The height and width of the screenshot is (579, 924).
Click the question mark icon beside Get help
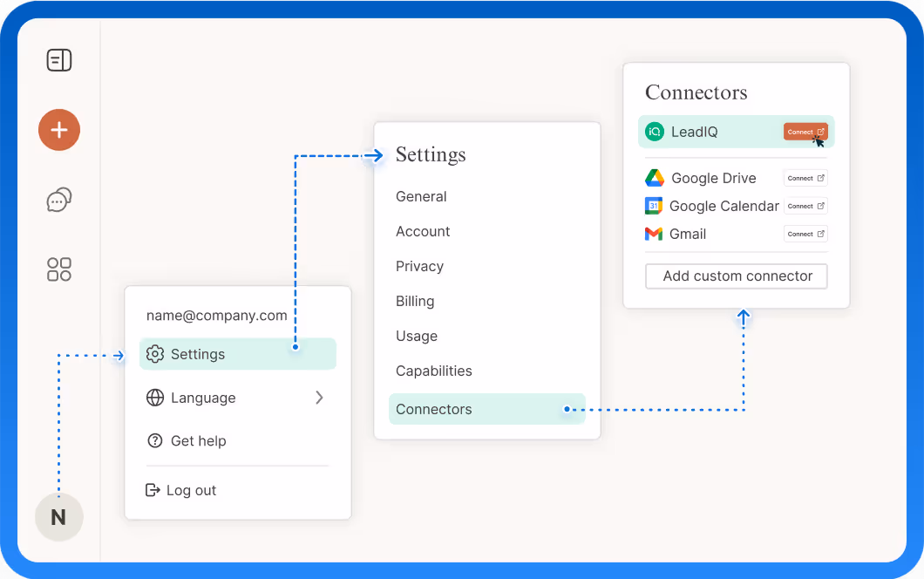[154, 440]
